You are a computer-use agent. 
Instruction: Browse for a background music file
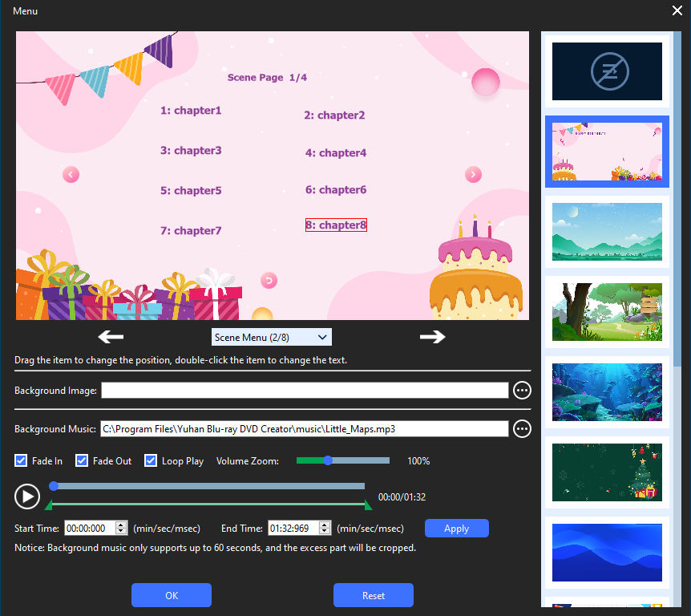coord(522,429)
